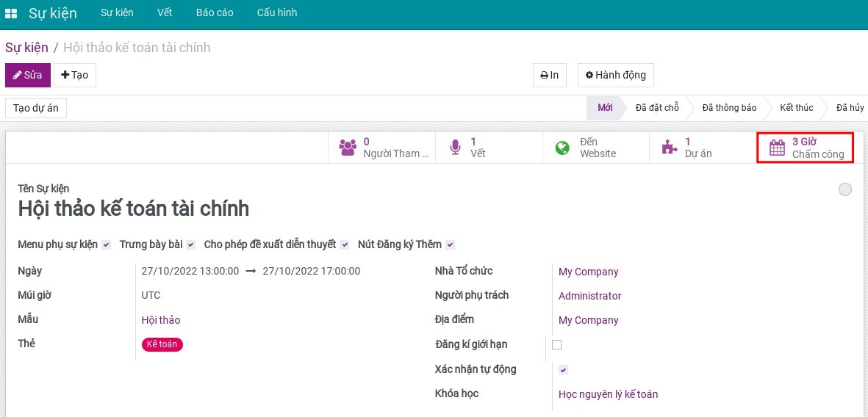The width and height of the screenshot is (868, 417).
Task: Set status to Đã đặt chỗ
Action: pyautogui.click(x=656, y=108)
